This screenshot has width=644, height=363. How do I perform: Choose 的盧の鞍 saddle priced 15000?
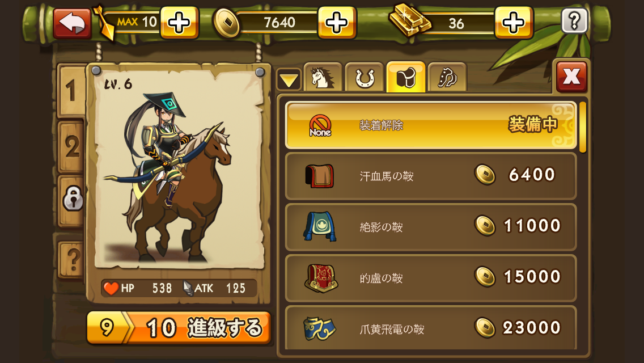pos(431,278)
